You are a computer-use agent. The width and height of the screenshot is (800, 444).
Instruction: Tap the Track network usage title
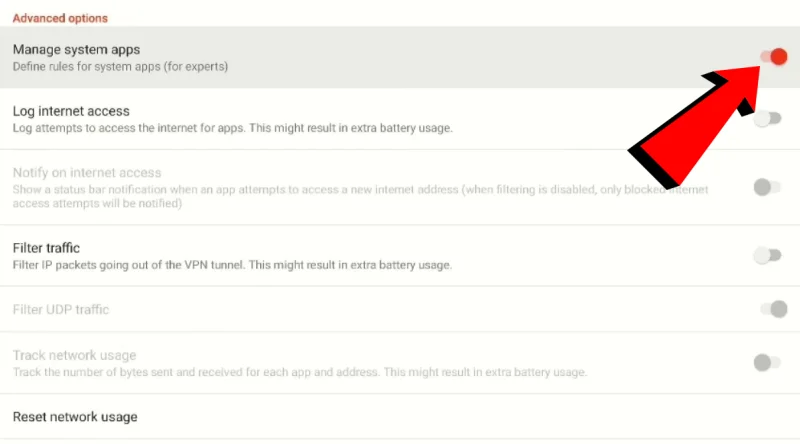pos(74,355)
